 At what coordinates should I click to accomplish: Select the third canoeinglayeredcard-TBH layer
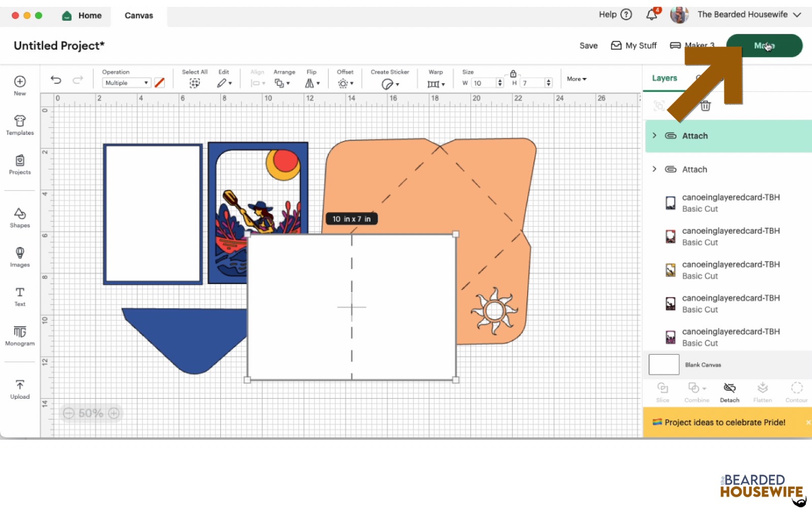coord(728,270)
